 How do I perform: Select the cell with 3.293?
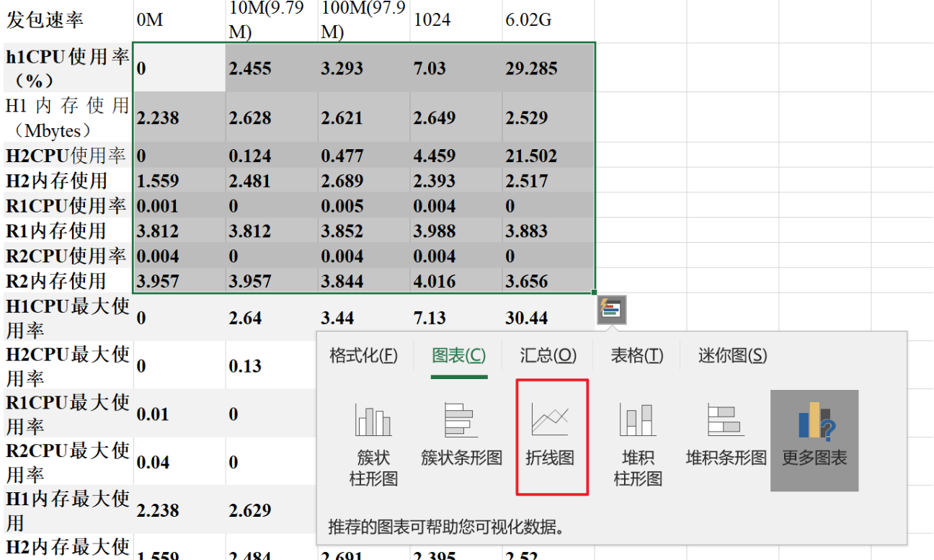[363, 68]
